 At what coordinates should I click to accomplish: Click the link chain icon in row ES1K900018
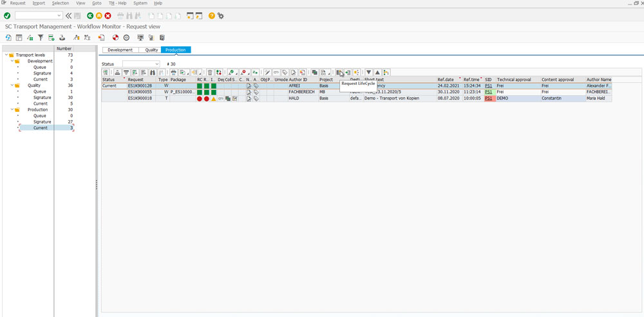click(x=220, y=98)
